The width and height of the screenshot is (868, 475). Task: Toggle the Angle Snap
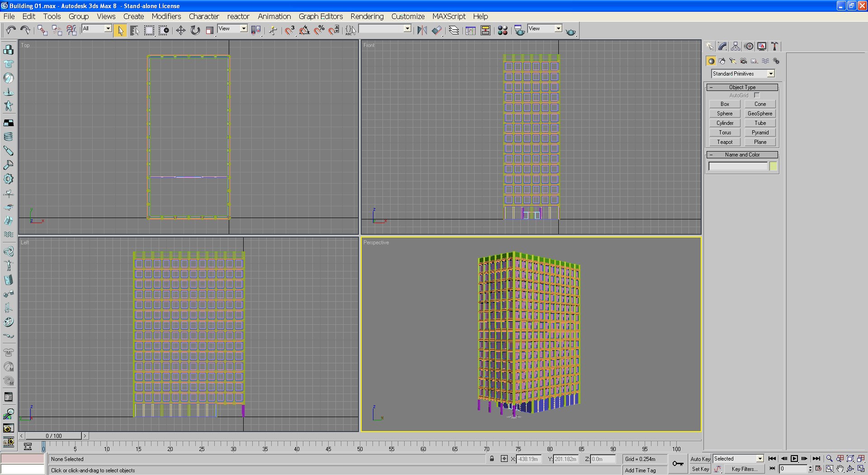(305, 30)
